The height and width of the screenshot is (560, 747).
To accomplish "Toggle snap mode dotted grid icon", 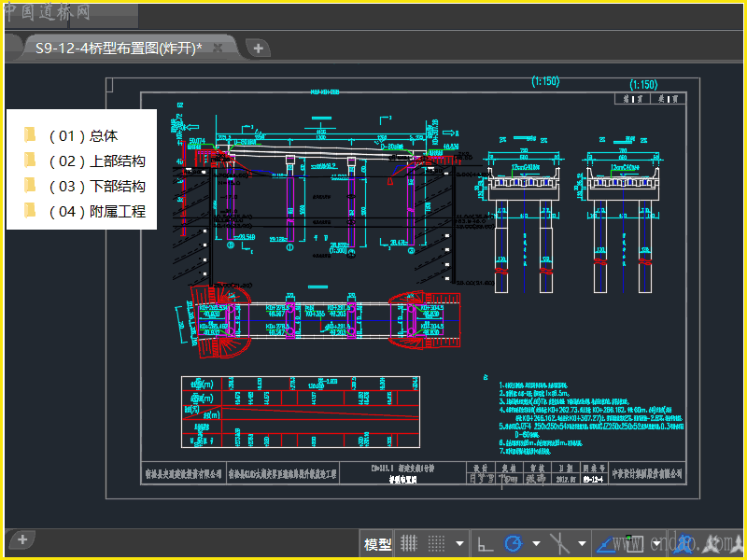I will 436,543.
